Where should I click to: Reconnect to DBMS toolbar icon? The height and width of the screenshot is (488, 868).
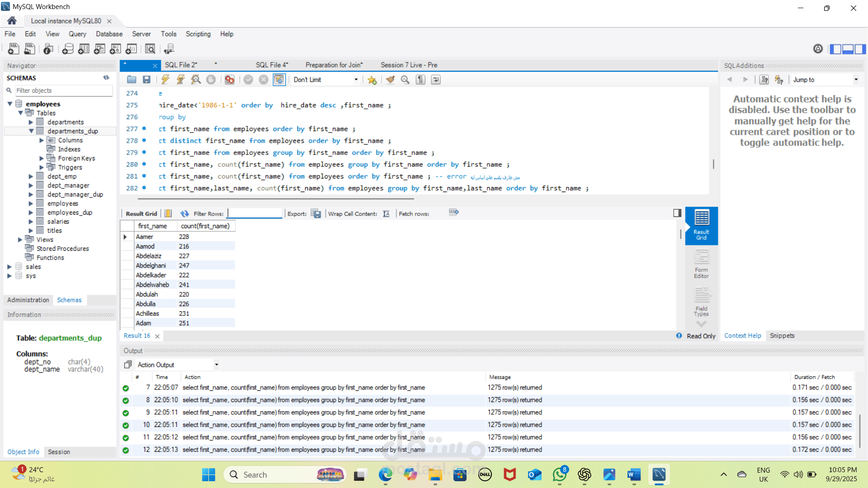(x=169, y=49)
